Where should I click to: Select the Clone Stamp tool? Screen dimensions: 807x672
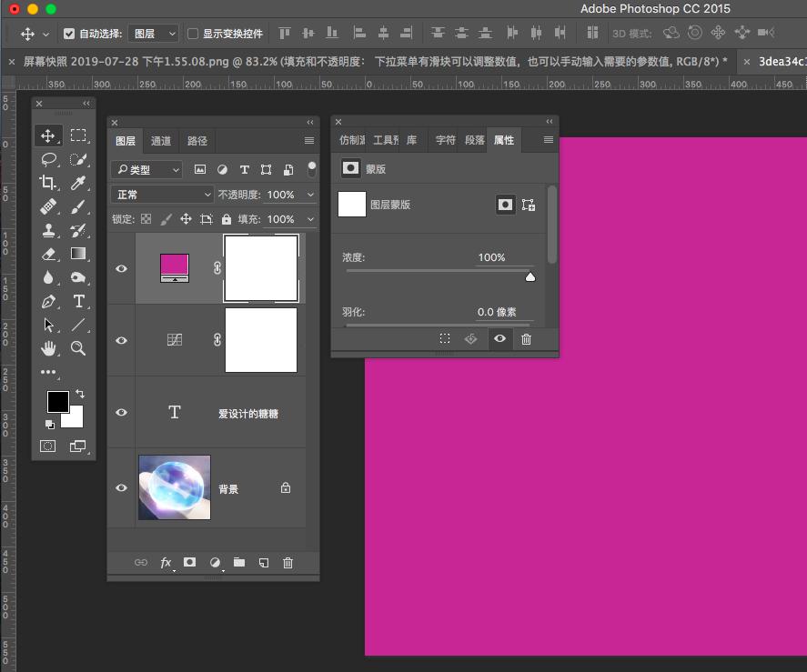coord(48,230)
